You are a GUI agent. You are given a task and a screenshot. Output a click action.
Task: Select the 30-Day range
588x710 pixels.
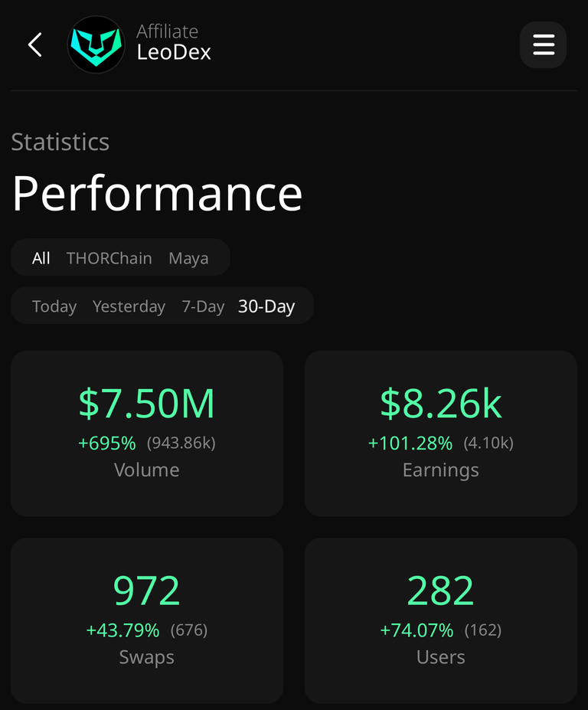pos(266,306)
